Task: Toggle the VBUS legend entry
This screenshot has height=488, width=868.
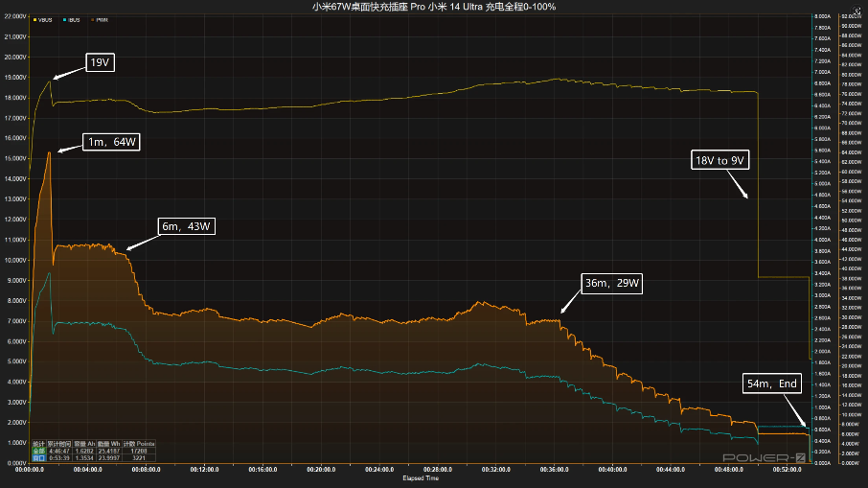Action: [x=42, y=20]
